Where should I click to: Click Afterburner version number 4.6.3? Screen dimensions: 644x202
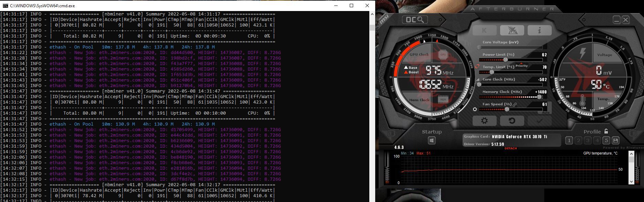pos(399,148)
